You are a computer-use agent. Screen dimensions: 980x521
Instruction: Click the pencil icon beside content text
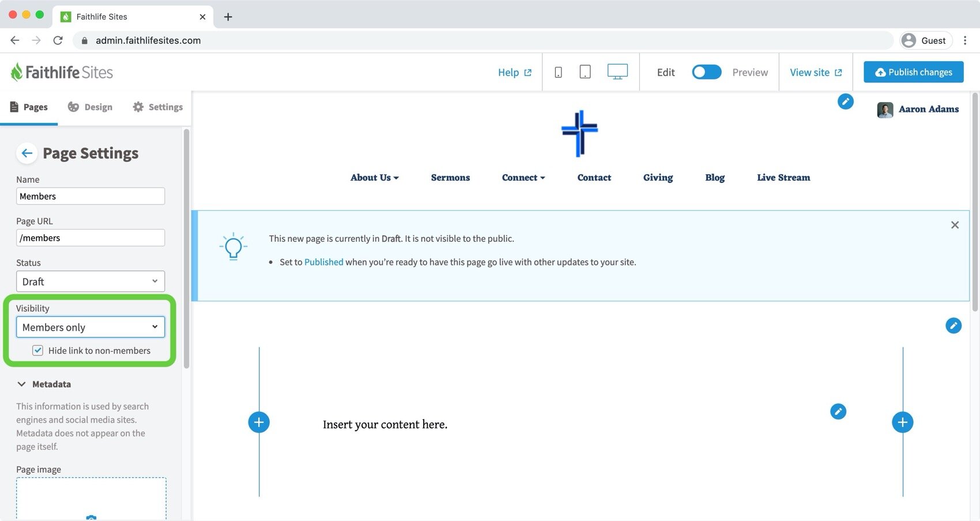point(838,411)
